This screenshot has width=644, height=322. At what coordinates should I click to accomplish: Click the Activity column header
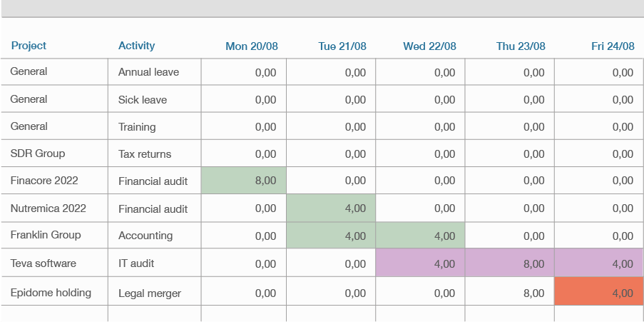point(136,46)
